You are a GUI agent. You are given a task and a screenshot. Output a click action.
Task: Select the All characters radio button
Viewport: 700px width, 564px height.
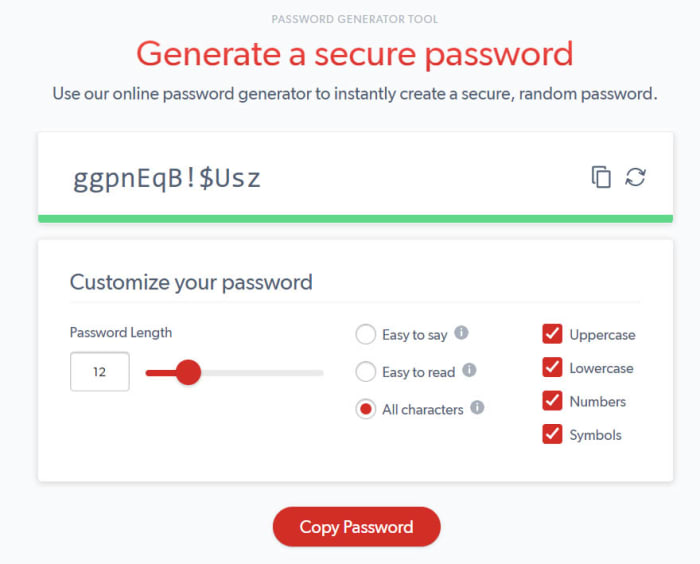(x=366, y=409)
